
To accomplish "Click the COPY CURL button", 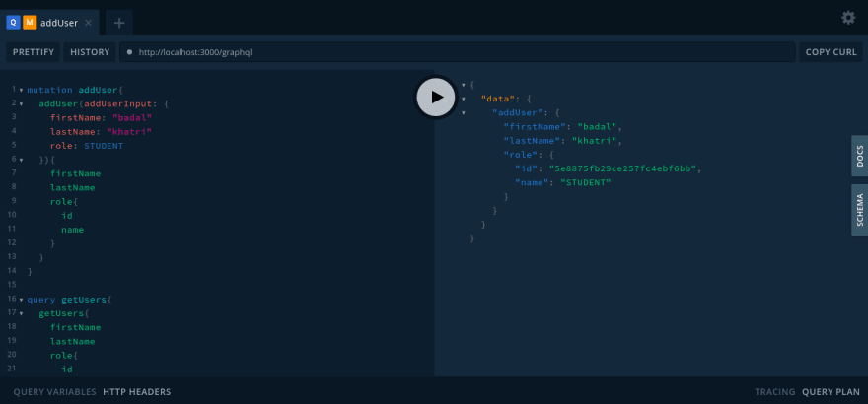I will 831,52.
